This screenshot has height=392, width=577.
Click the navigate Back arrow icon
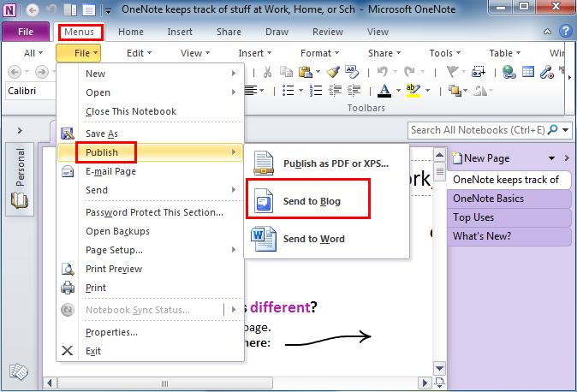click(15, 71)
